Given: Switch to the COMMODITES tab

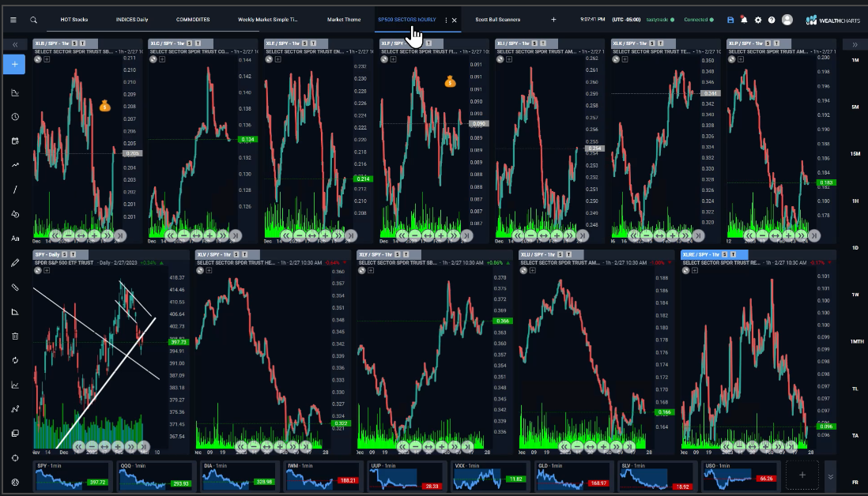Looking at the screenshot, I should tap(193, 20).
